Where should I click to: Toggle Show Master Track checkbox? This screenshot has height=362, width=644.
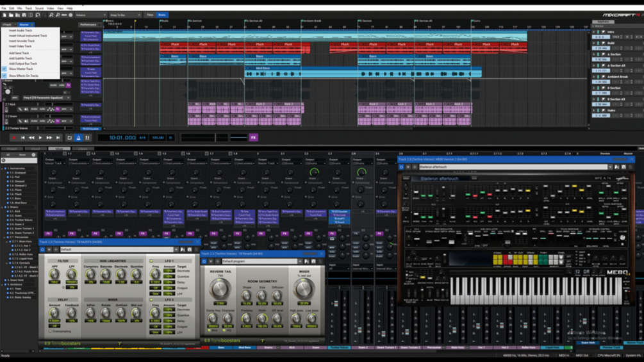(4, 69)
